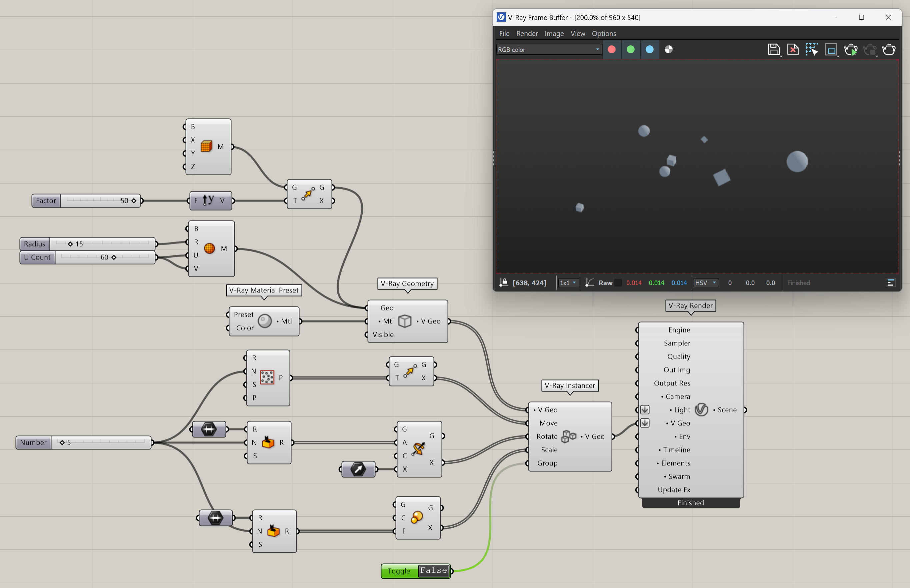Start interactive render teapot with play arrow
The width and height of the screenshot is (910, 588).
coord(851,50)
